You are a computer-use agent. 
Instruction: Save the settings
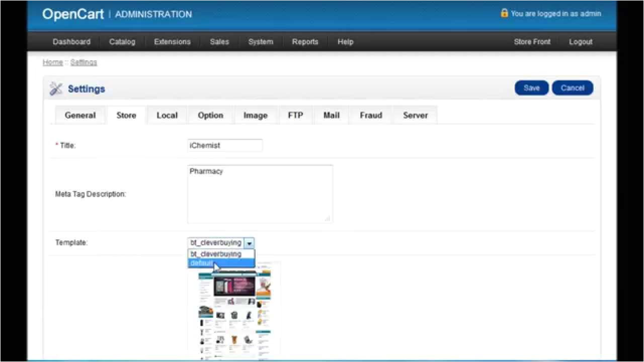(532, 88)
